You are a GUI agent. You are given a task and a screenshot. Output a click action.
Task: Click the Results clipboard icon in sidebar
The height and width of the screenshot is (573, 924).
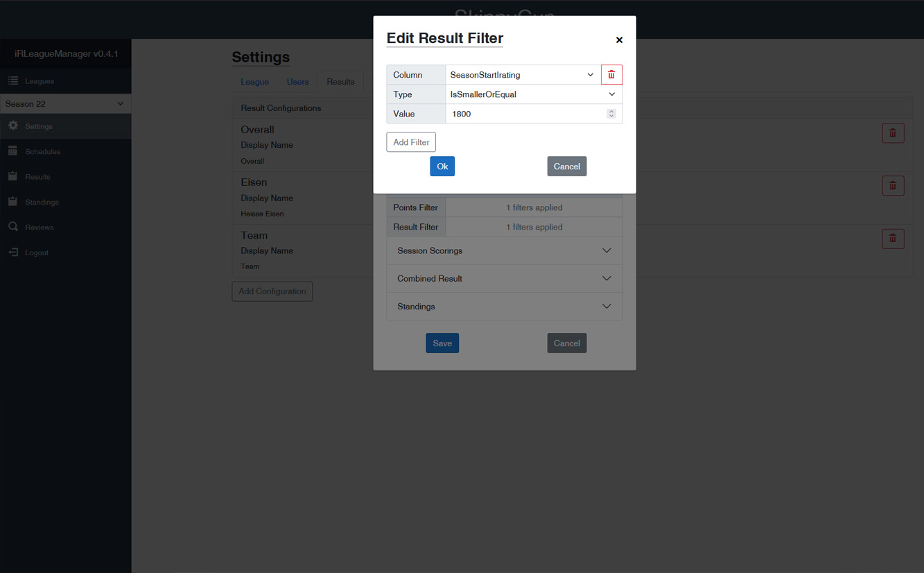(x=13, y=176)
